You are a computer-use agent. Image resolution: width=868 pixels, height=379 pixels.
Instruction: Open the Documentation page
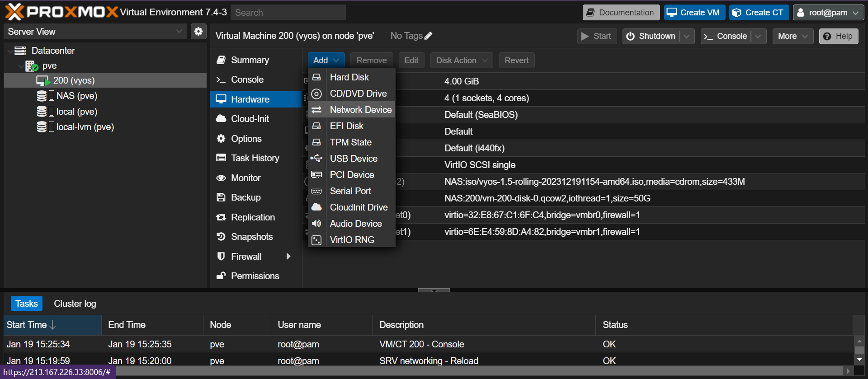coord(621,13)
